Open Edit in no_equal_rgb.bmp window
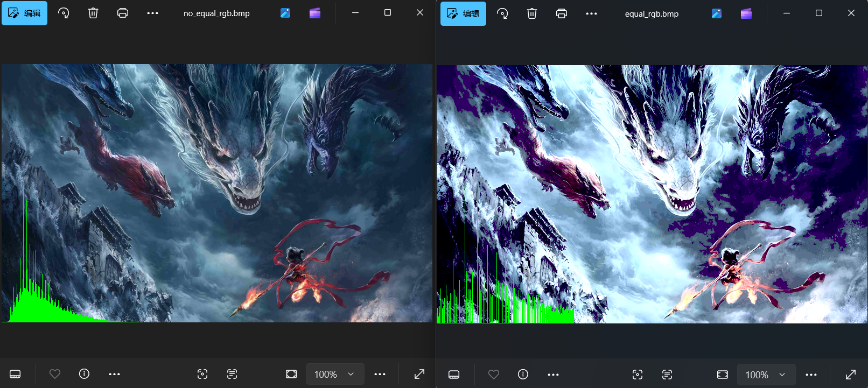This screenshot has height=388, width=868. (x=24, y=13)
